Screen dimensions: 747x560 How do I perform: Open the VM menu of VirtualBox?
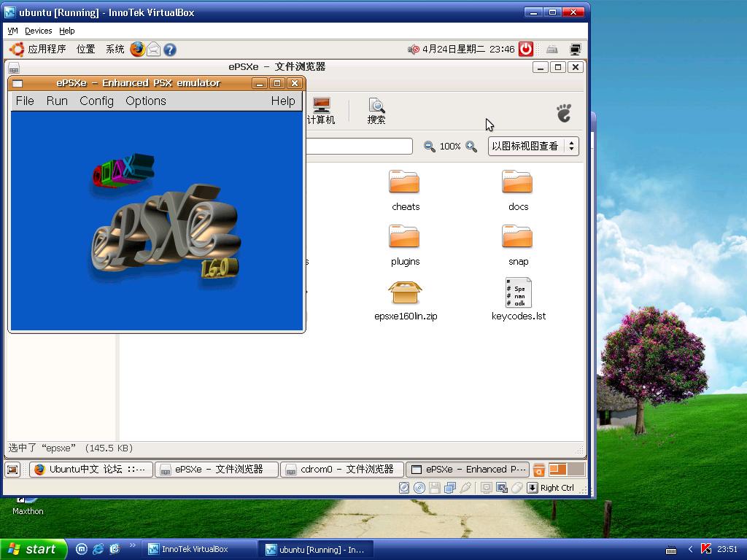(13, 31)
